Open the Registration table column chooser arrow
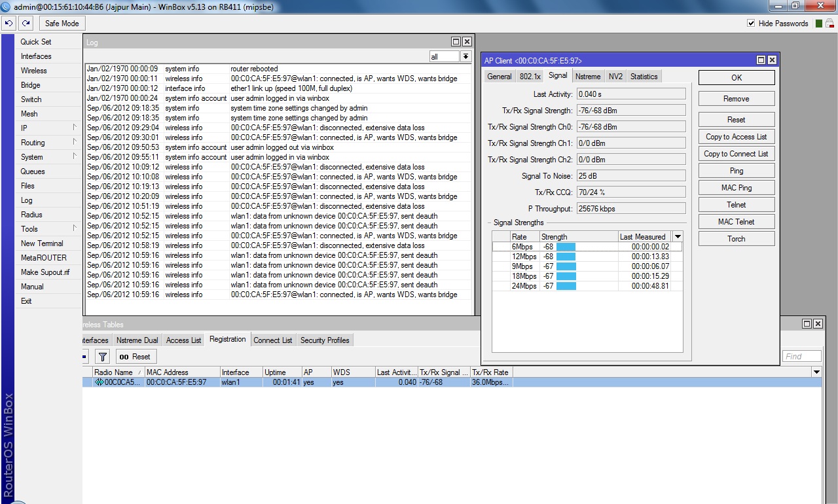Viewport: 838px width, 504px height. coord(816,372)
